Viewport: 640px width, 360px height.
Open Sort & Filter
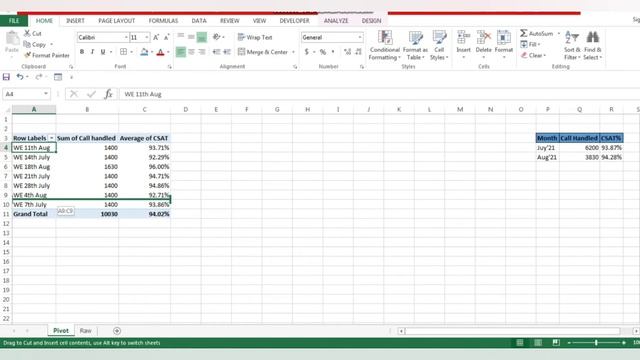[x=572, y=45]
